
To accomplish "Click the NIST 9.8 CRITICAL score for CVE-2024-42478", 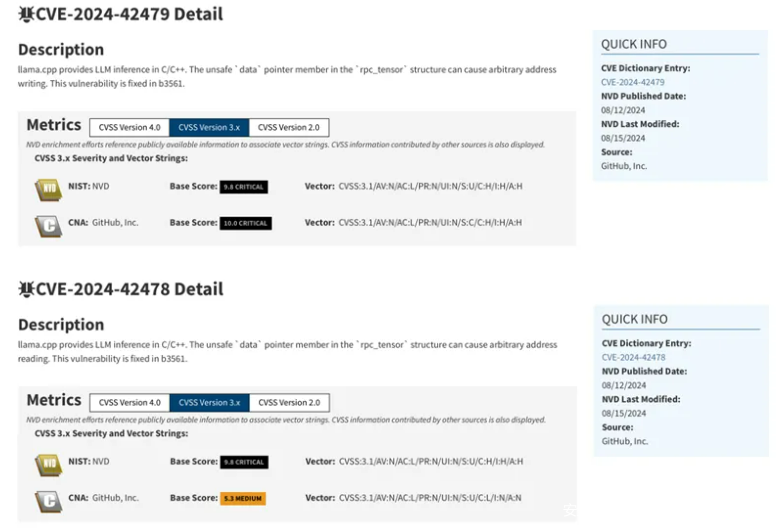I will pos(243,462).
